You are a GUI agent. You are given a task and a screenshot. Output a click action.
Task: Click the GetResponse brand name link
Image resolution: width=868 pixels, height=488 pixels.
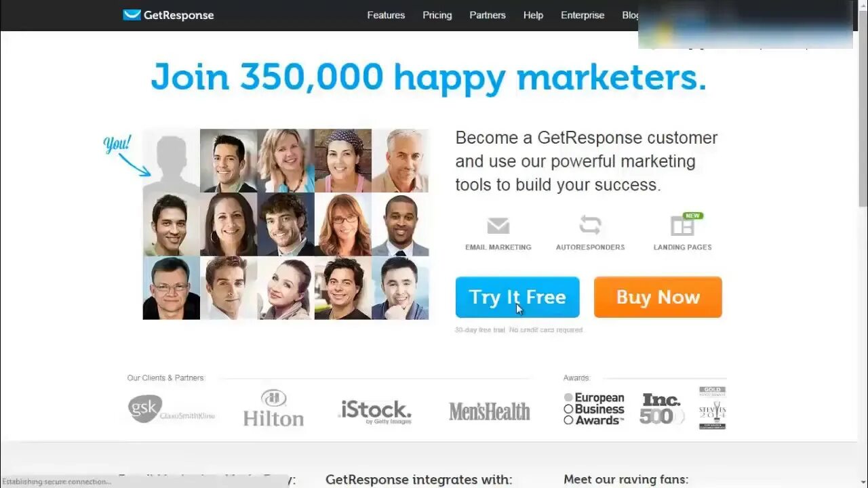point(178,15)
